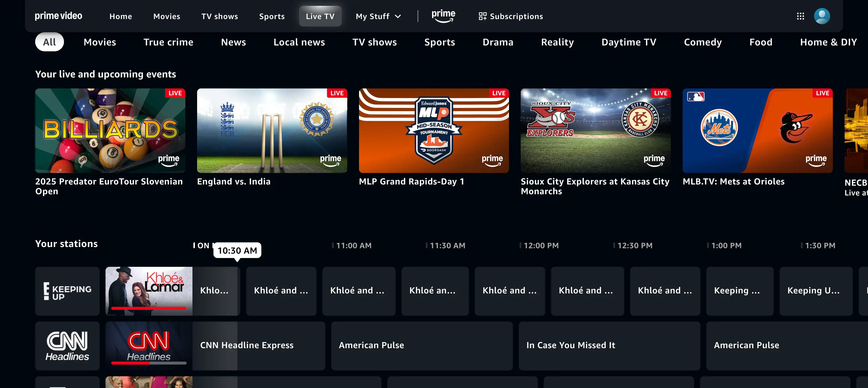Select the Khloé an... program at 11:30 AM
The width and height of the screenshot is (868, 388).
(435, 291)
